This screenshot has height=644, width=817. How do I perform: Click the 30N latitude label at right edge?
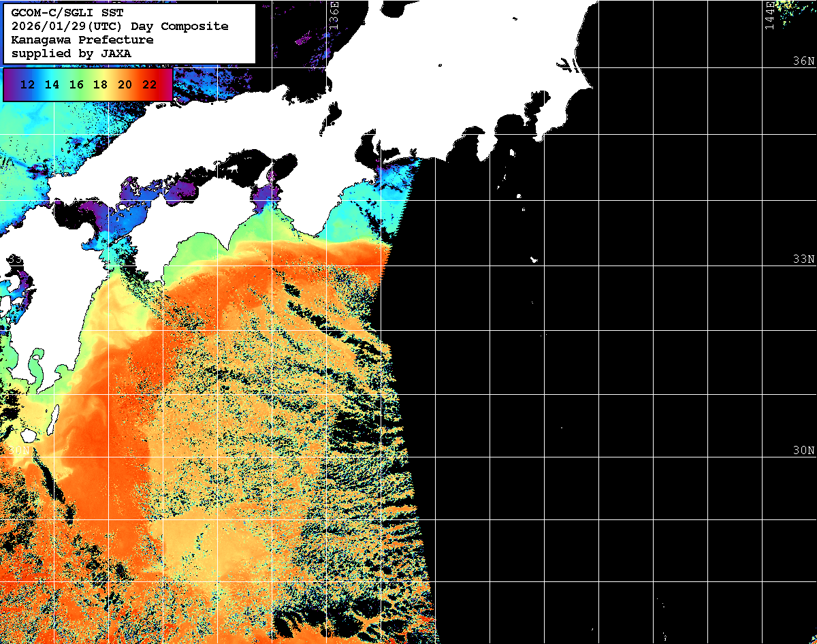pos(803,451)
